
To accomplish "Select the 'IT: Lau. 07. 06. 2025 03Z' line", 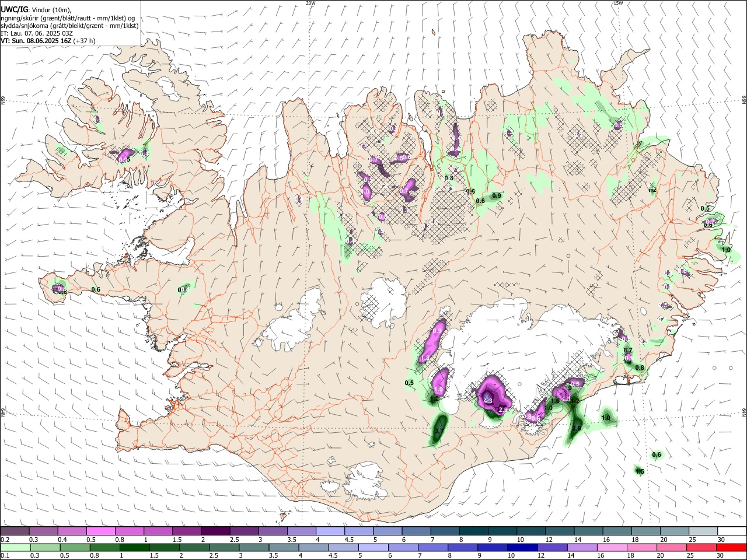I will click(37, 33).
